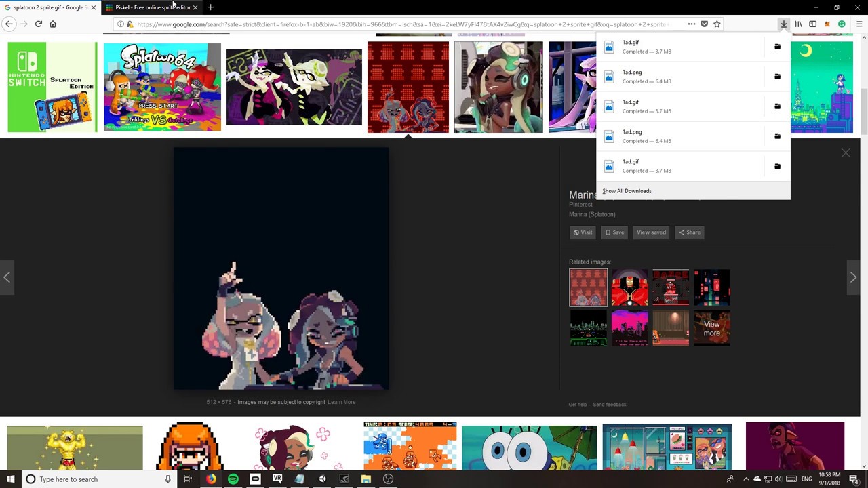868x488 pixels.
Task: Open containing folder for second 1ad.png download
Action: tap(777, 136)
